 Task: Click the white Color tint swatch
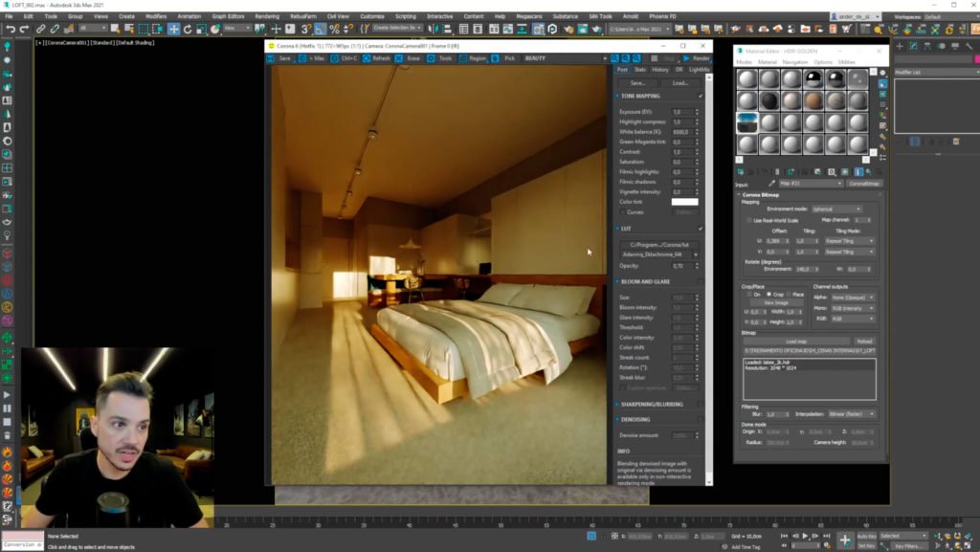pos(684,202)
